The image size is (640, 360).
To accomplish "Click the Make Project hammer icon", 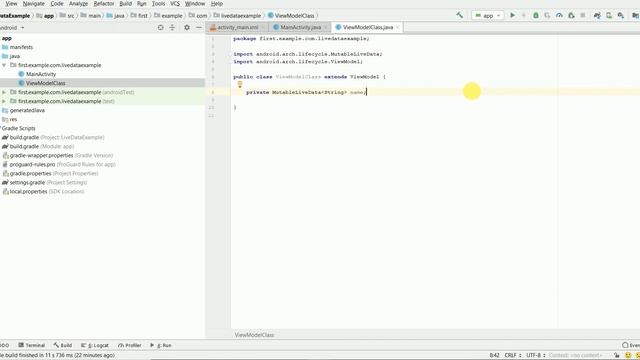I will [x=460, y=16].
